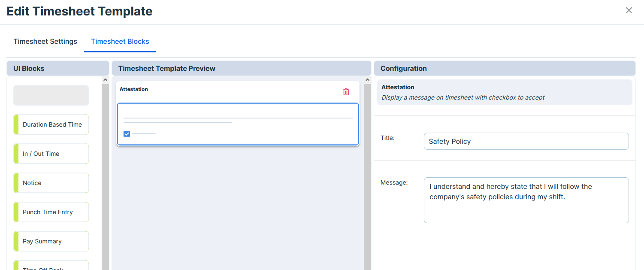Click the Template Preview scrollbar up arrow
This screenshot has height=270, width=644.
[x=367, y=80]
